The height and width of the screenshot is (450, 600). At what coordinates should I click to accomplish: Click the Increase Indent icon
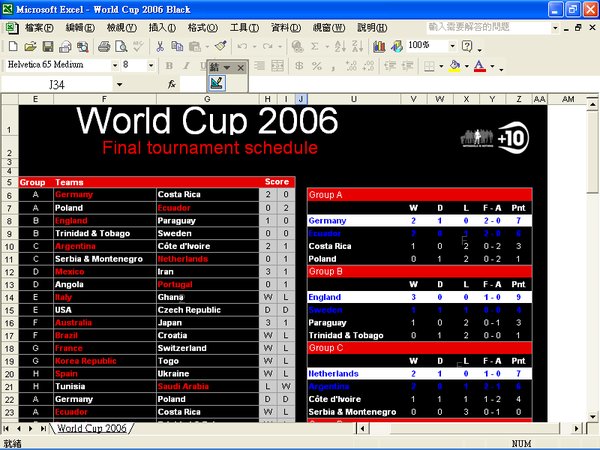point(408,66)
